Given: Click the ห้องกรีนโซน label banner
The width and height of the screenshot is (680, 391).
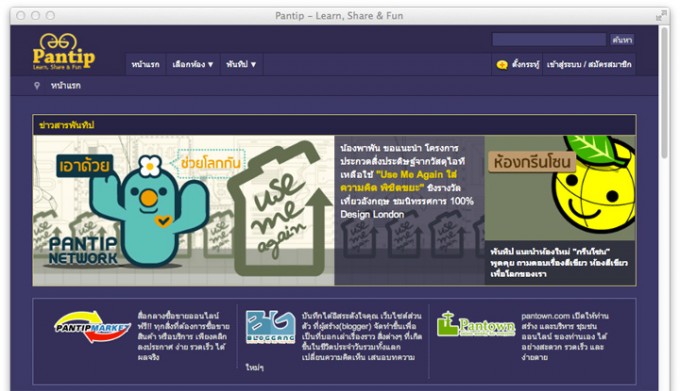Looking at the screenshot, I should click(x=532, y=162).
